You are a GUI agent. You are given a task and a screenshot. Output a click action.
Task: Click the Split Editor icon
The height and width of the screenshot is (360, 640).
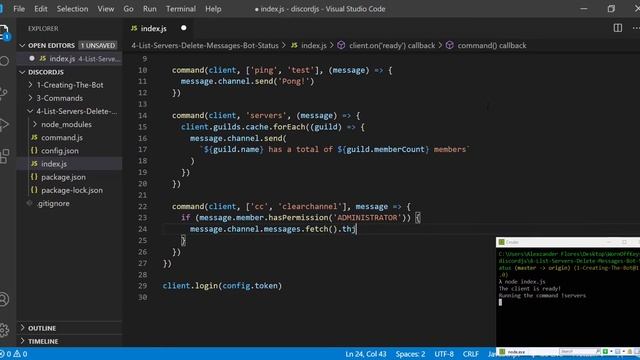618,28
